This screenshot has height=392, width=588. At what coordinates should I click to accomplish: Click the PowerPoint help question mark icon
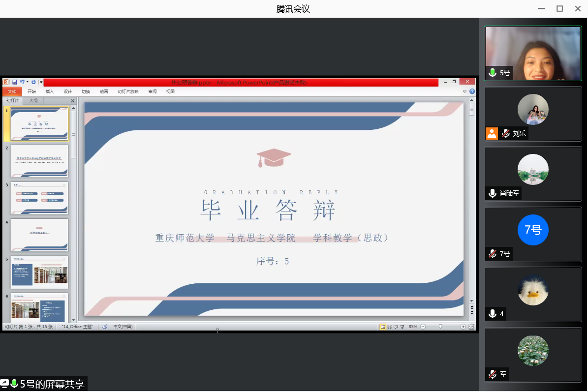[472, 91]
